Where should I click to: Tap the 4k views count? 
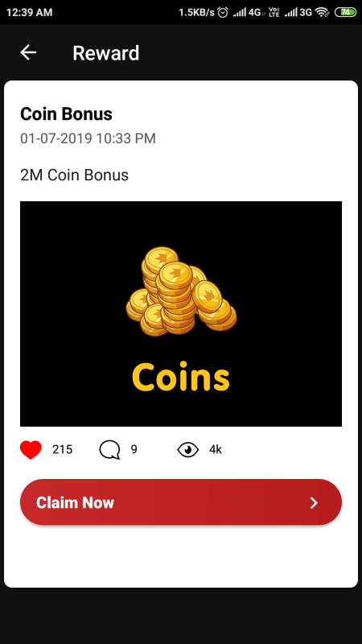click(216, 450)
